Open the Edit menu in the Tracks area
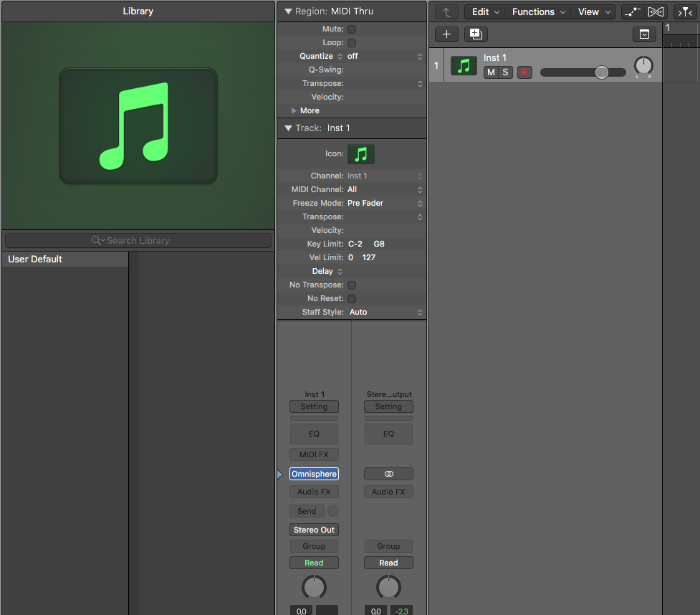Viewport: 700px width, 615px height. pyautogui.click(x=485, y=12)
